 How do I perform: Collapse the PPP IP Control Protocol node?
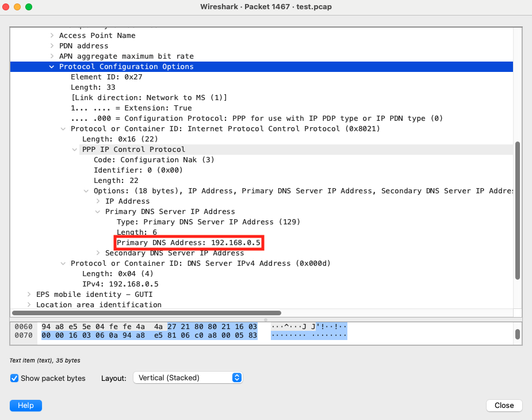click(74, 149)
